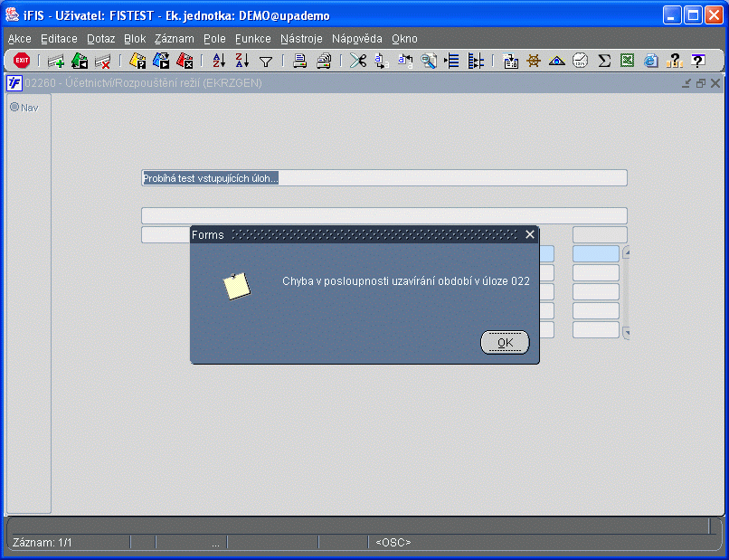Click the Internet Explorer browser icon
729x560 pixels.
[651, 61]
